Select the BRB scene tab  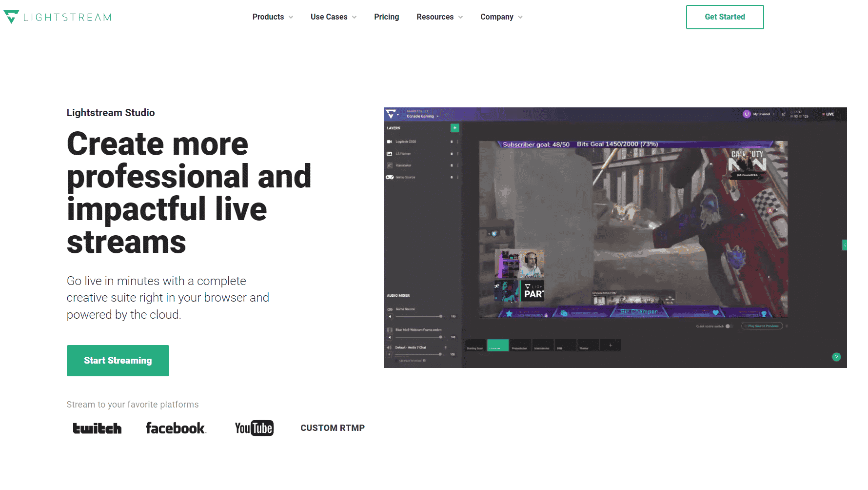(565, 346)
